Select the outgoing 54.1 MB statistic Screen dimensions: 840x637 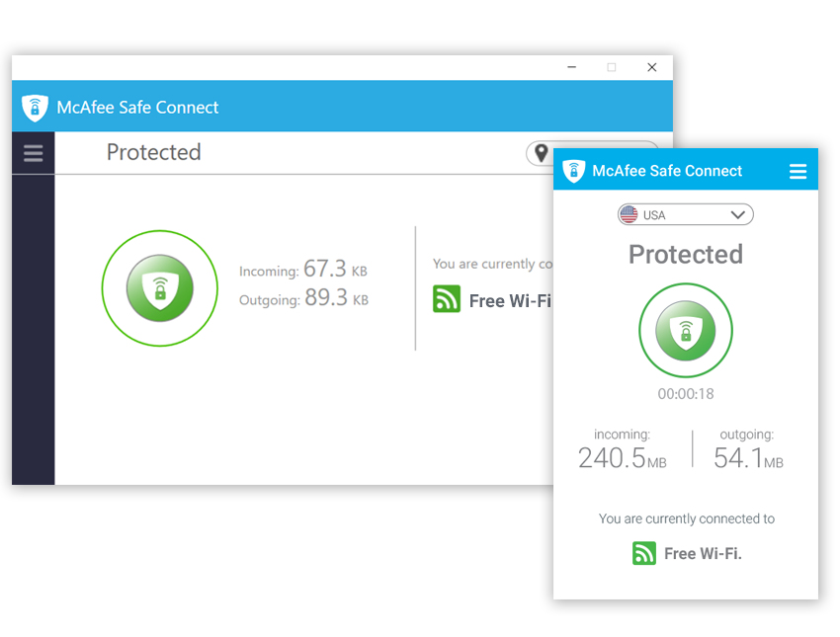point(748,457)
